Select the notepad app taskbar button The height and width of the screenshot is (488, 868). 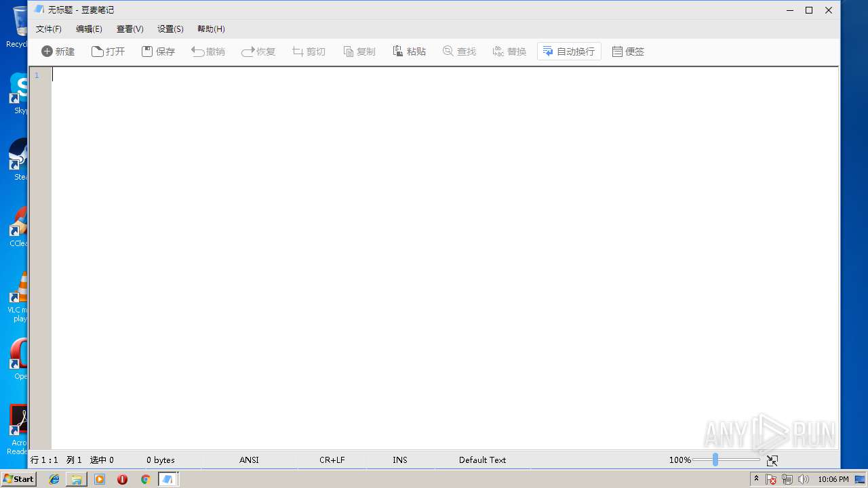pyautogui.click(x=167, y=479)
